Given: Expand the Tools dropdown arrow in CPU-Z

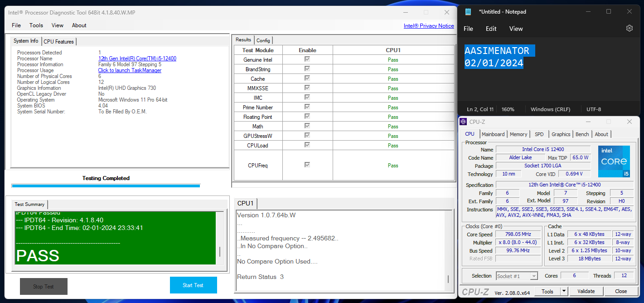Looking at the screenshot, I should 564,291.
